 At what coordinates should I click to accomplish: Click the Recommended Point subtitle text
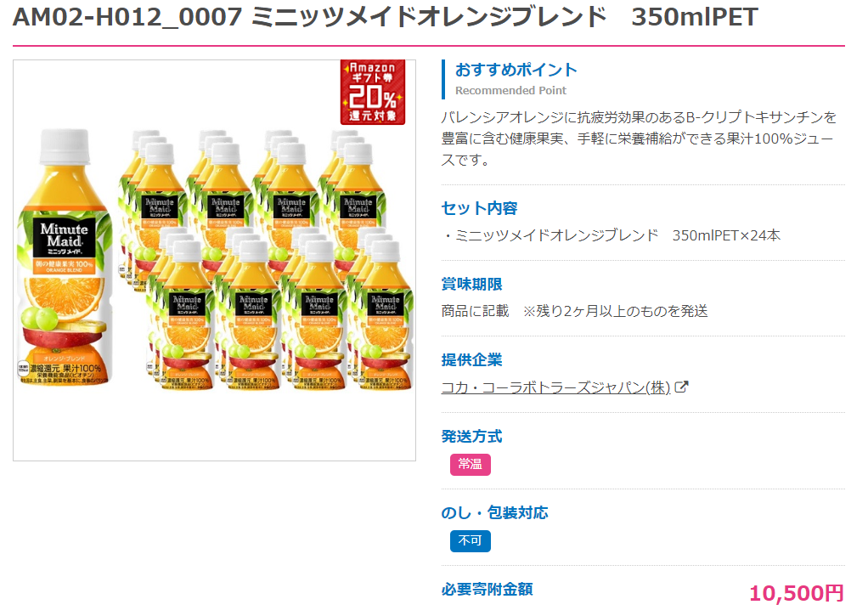coord(510,90)
